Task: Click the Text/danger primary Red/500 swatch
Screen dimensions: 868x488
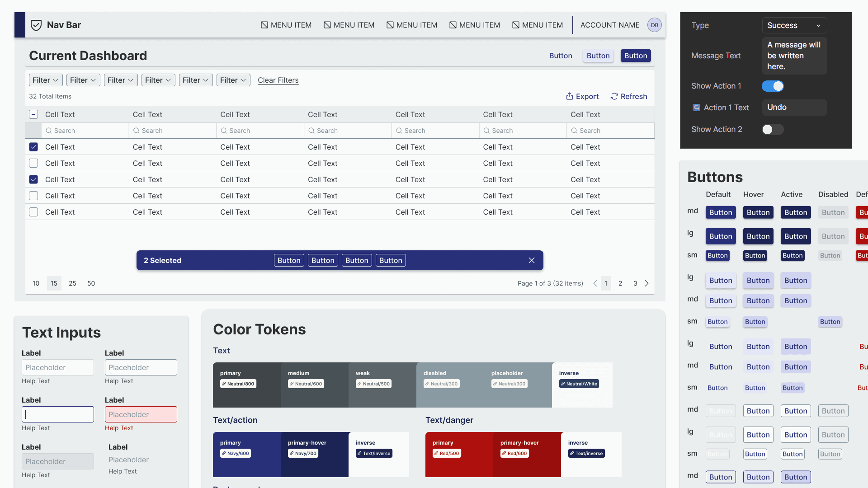Action: coord(459,455)
